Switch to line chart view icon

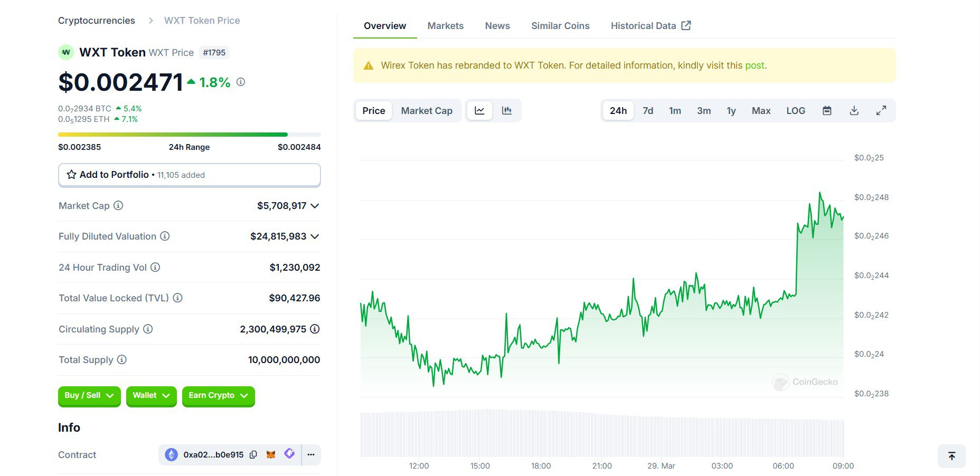pyautogui.click(x=479, y=111)
